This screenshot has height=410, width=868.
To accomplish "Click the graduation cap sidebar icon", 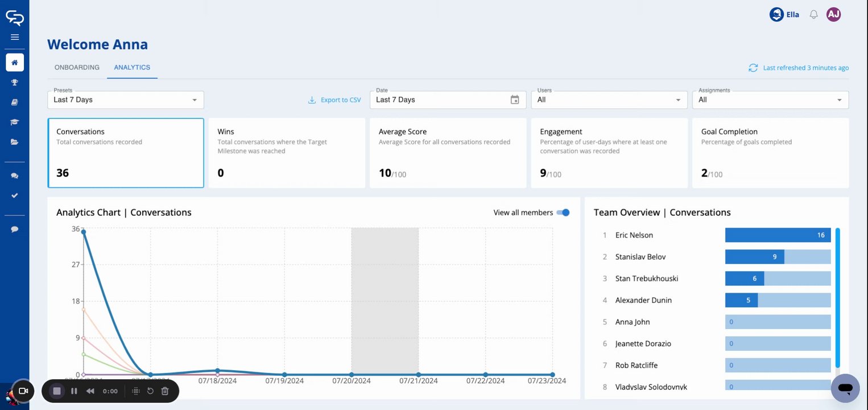I will click(15, 122).
